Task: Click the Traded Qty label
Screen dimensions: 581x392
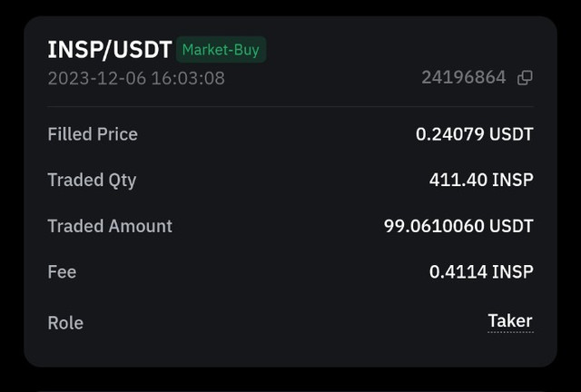Action: click(x=92, y=181)
